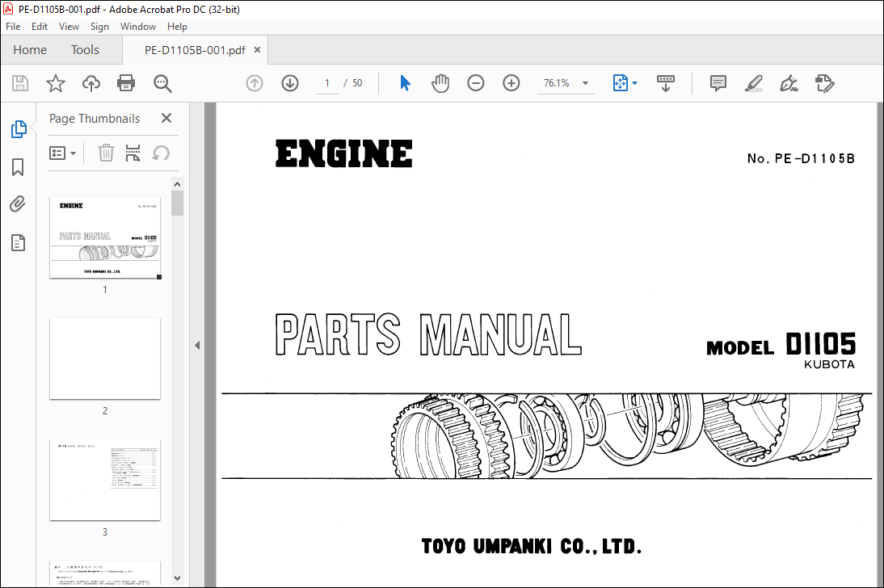Print the document
This screenshot has height=588, width=884.
coord(126,83)
